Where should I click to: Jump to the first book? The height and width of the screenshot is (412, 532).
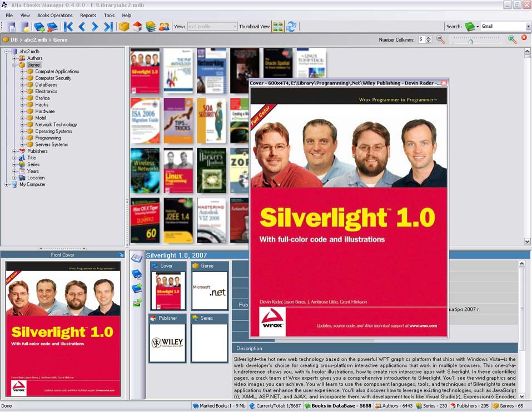pyautogui.click(x=68, y=27)
